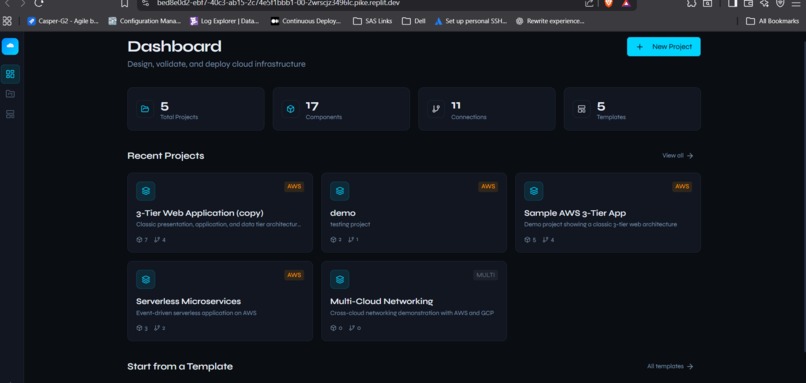Image resolution: width=806 pixels, height=383 pixels.
Task: Click the AWS badge on Serverless Microservices card
Action: coord(294,275)
